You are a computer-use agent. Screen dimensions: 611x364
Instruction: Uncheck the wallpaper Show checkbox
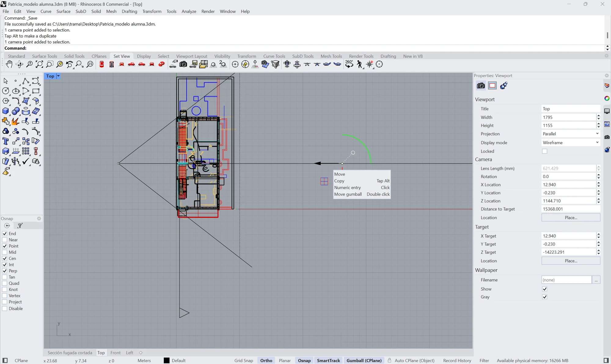click(x=544, y=289)
